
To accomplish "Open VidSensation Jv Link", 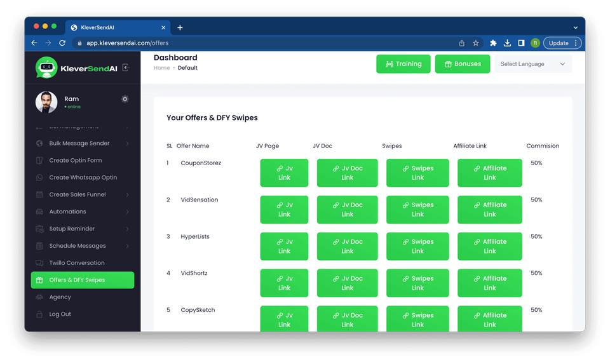I will 285,210.
